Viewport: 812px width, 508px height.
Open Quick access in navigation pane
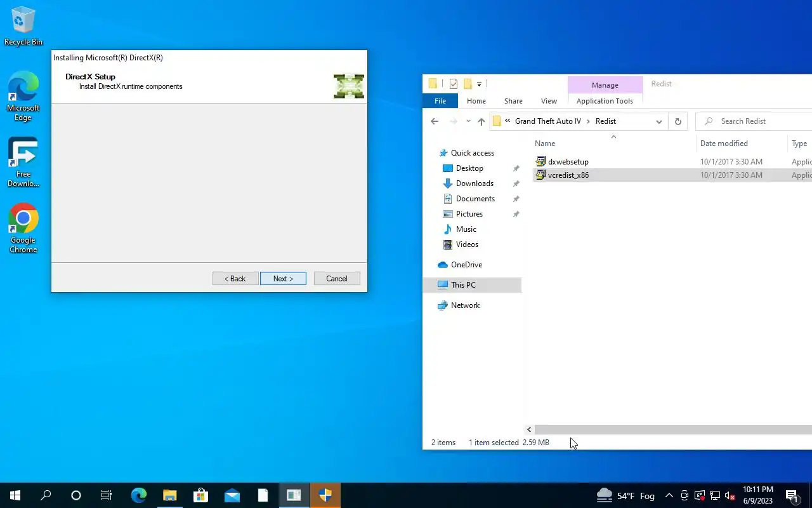coord(472,153)
